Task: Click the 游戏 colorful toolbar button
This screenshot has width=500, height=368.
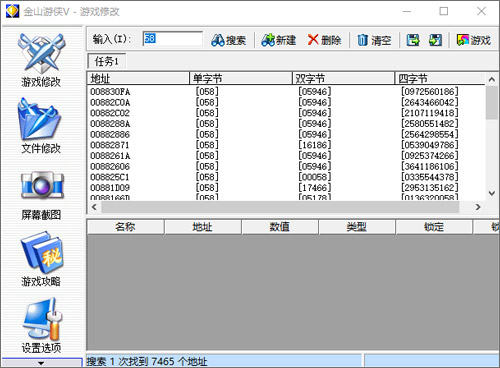Action: (x=474, y=40)
